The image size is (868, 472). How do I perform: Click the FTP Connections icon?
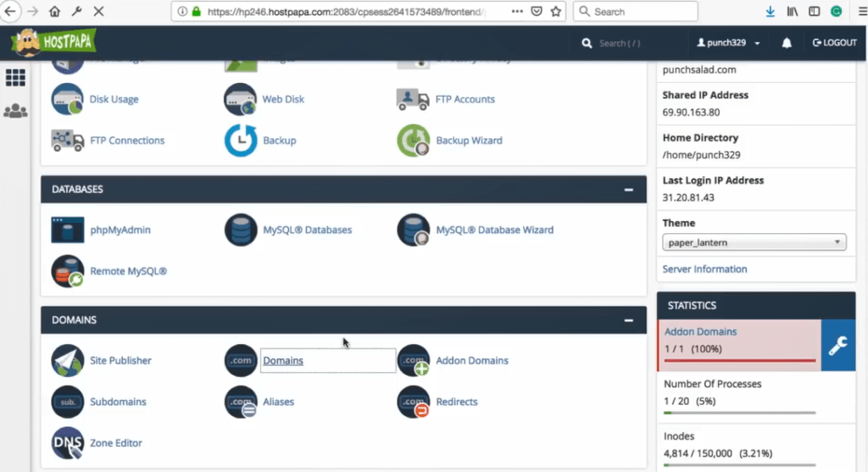[67, 141]
